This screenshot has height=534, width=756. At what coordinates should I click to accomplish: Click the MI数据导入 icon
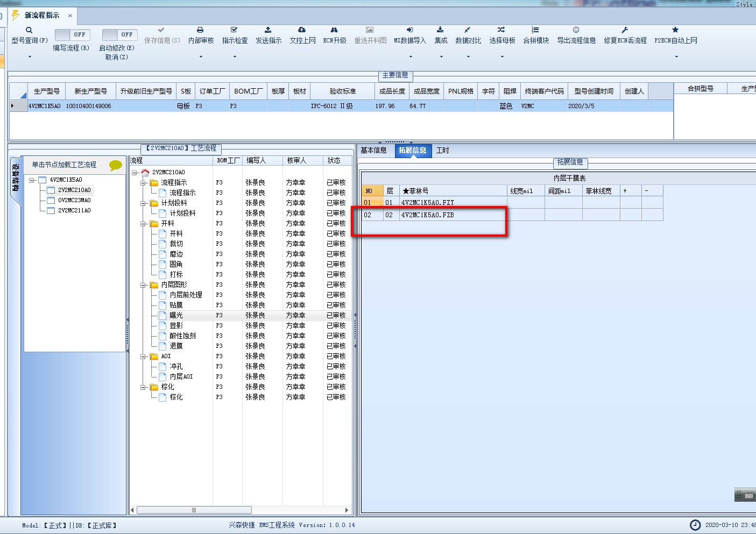tap(409, 30)
